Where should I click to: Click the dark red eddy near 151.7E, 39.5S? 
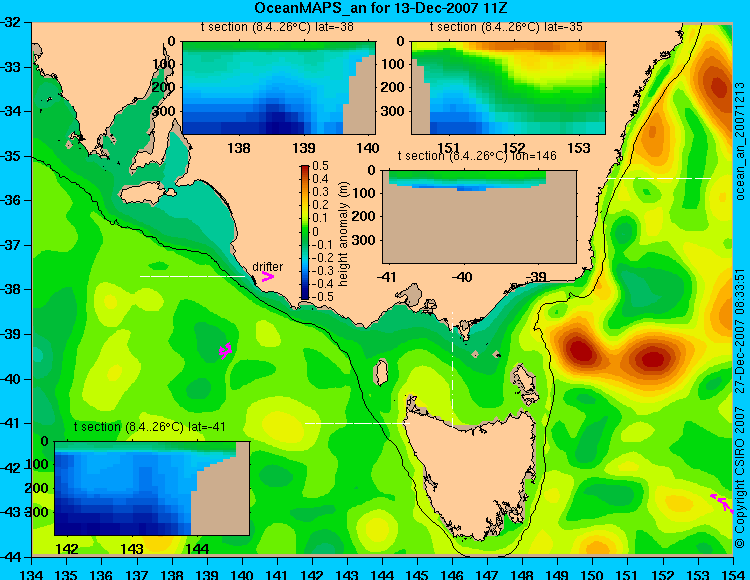(652, 359)
